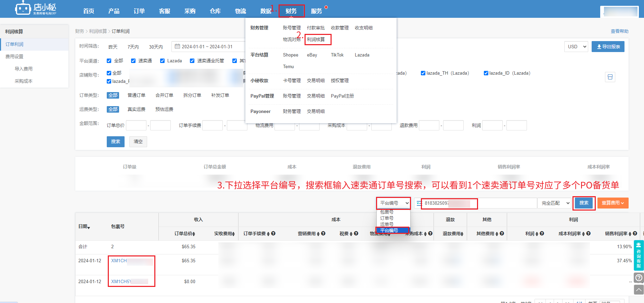
Task: Toggle the 速卖通 platform checkbox
Action: click(133, 61)
